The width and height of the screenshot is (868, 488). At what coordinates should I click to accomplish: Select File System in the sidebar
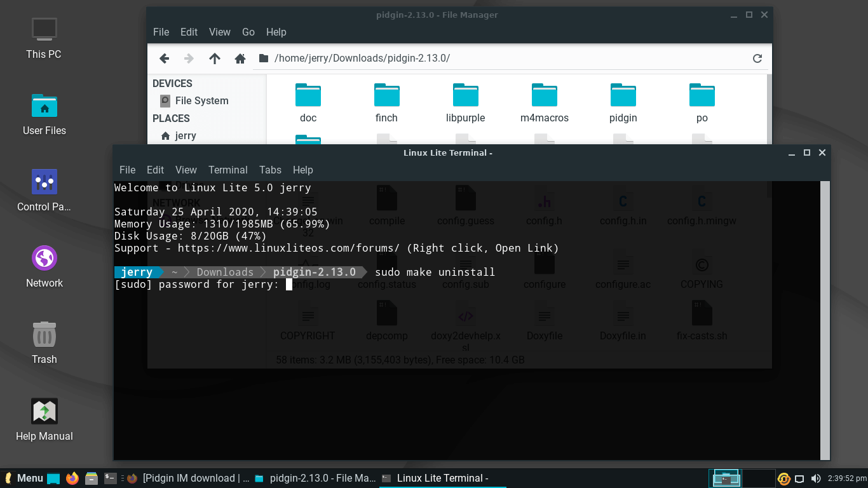point(201,100)
